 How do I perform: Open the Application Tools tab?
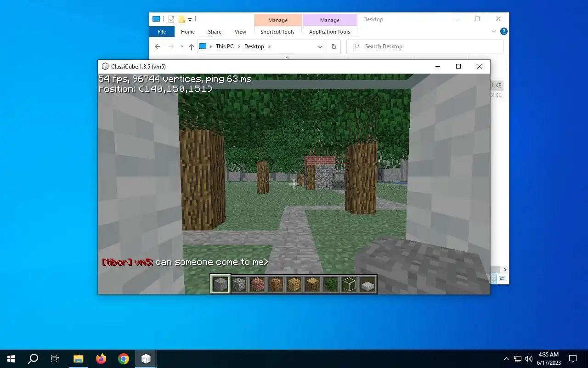pos(329,32)
